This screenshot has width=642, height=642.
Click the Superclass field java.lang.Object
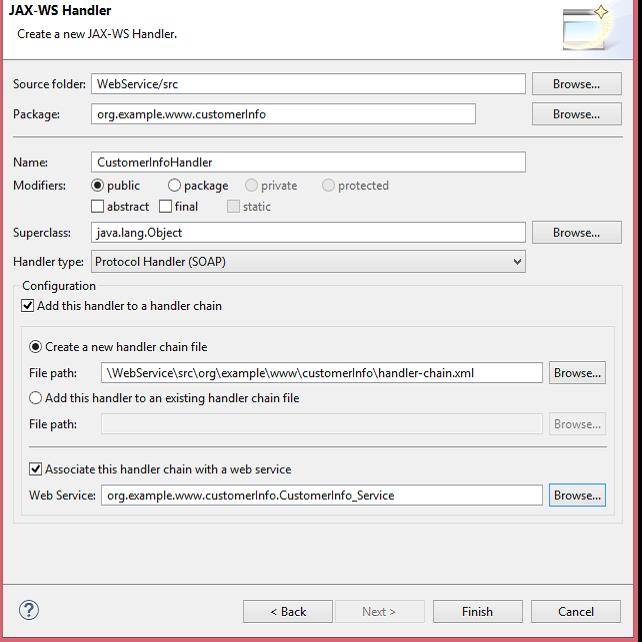308,233
